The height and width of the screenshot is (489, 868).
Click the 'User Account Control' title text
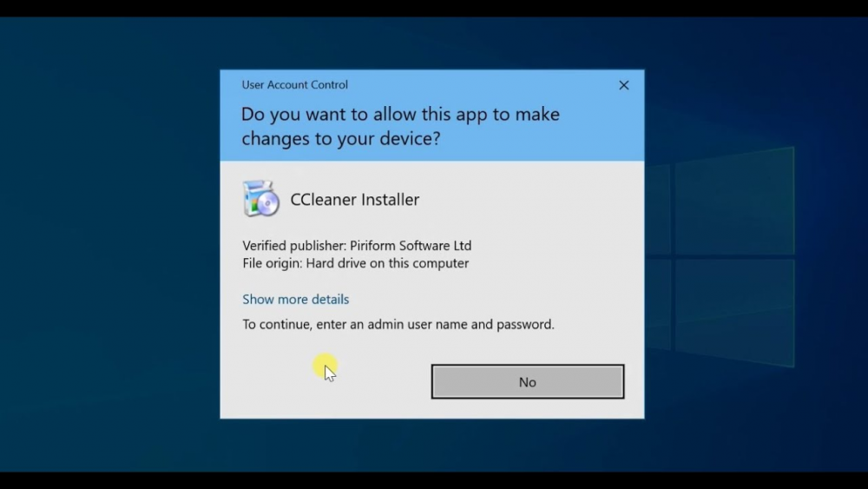pos(294,85)
